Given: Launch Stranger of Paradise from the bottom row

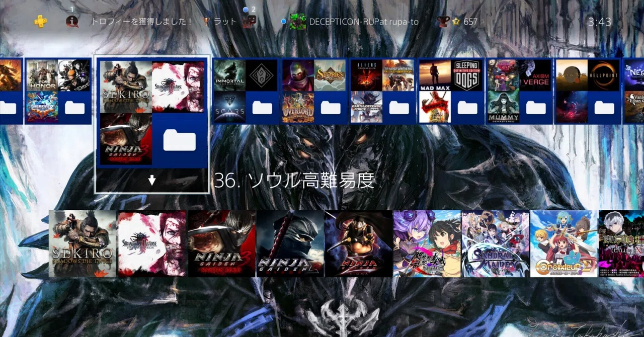Looking at the screenshot, I should [152, 243].
